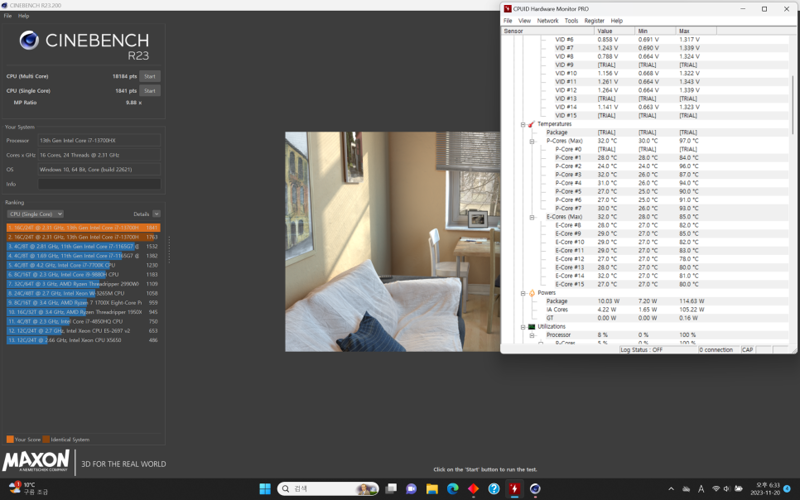Viewport: 800px width, 500px height.
Task: Open the Register menu in Hardware Monitor
Action: point(594,21)
